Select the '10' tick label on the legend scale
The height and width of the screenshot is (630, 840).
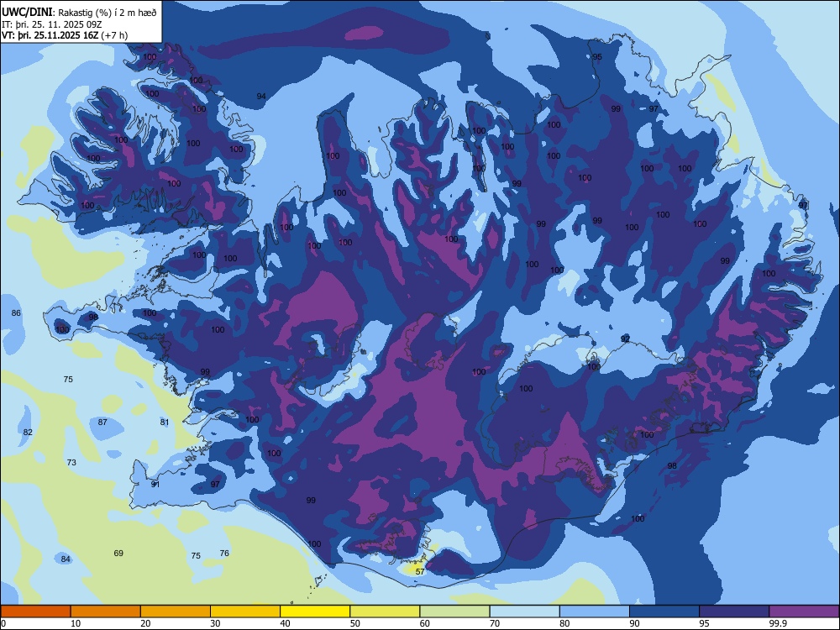pos(76,623)
